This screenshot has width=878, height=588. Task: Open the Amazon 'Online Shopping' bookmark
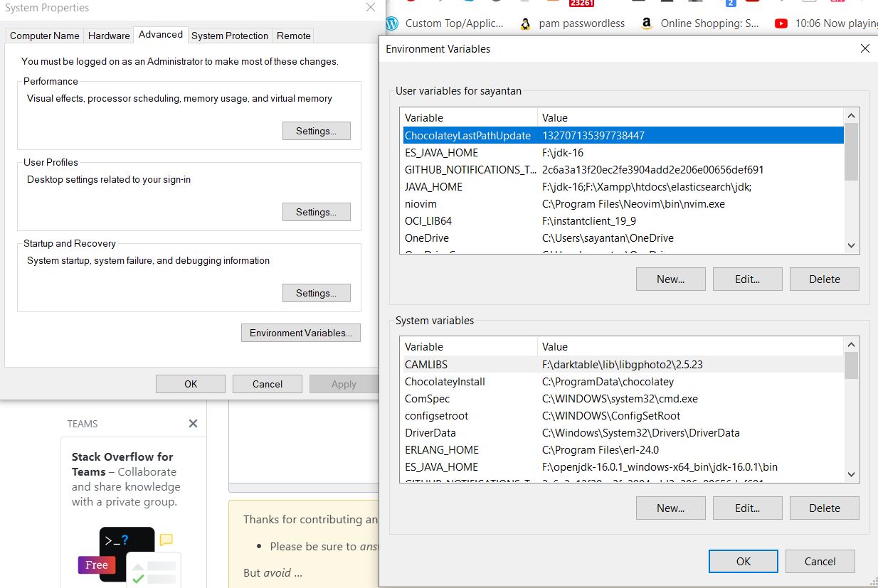pos(700,23)
